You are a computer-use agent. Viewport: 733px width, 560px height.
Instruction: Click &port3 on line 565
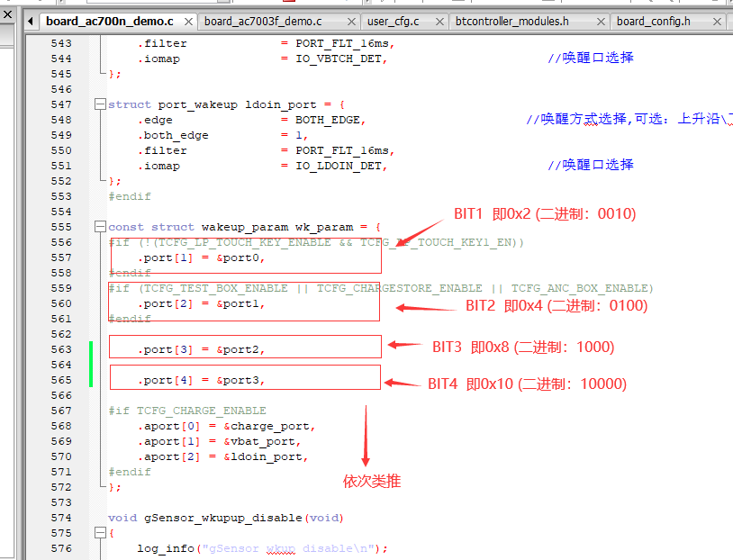point(238,381)
